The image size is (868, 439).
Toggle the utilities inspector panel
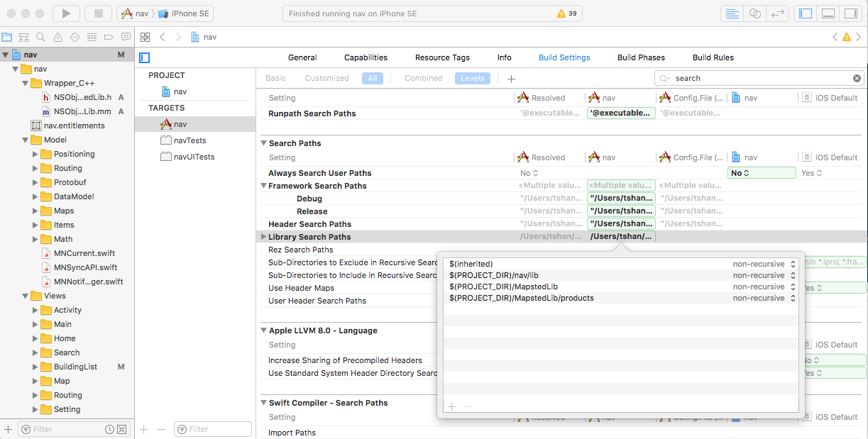pyautogui.click(x=850, y=13)
